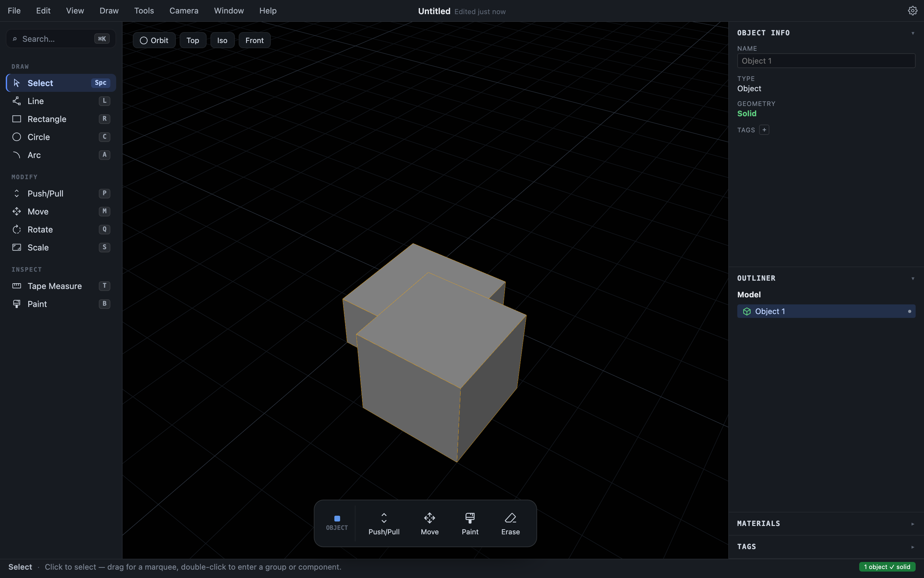Screen dimensions: 924x578
Task: Focus the Search input box
Action: [x=61, y=39]
